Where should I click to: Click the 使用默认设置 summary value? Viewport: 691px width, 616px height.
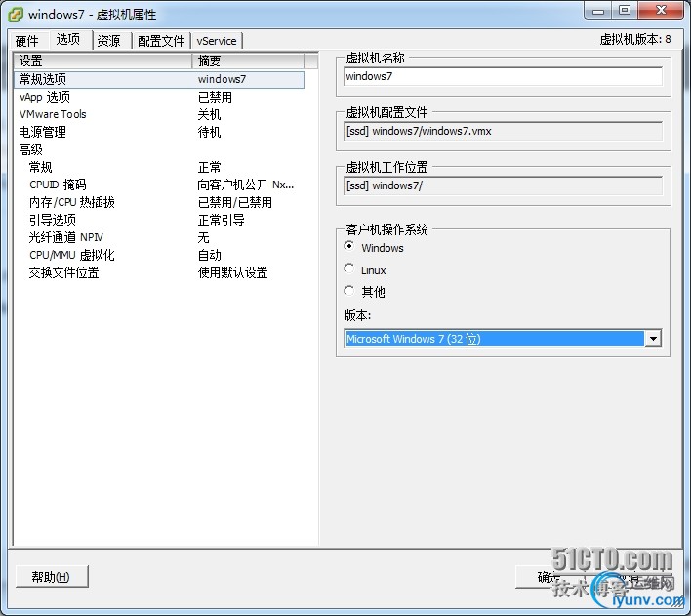point(232,273)
